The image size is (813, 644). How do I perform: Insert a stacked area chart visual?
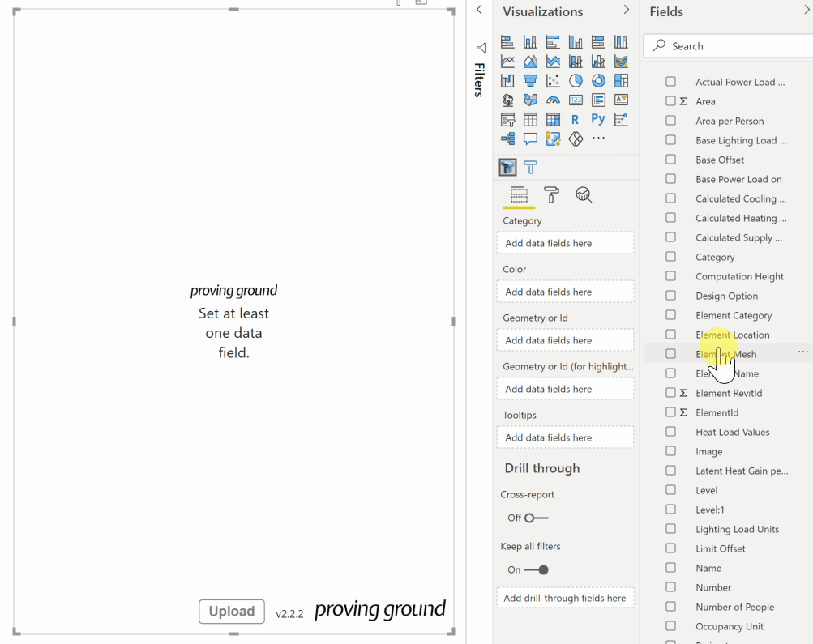pyautogui.click(x=553, y=61)
